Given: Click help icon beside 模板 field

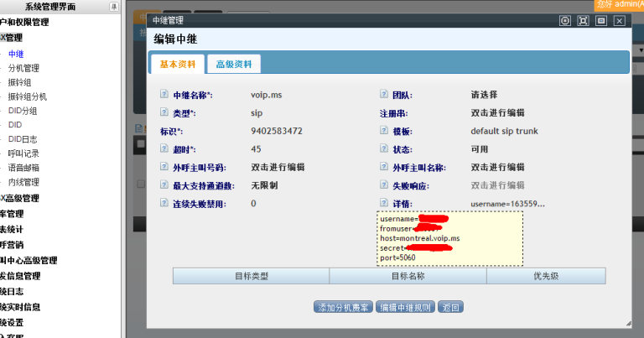Looking at the screenshot, I should 385,132.
